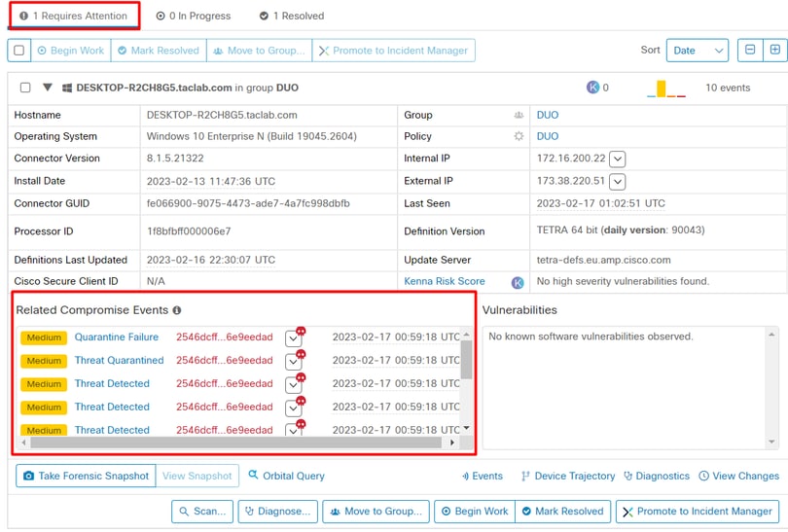Open View Changes
The width and height of the screenshot is (788, 532).
point(738,476)
